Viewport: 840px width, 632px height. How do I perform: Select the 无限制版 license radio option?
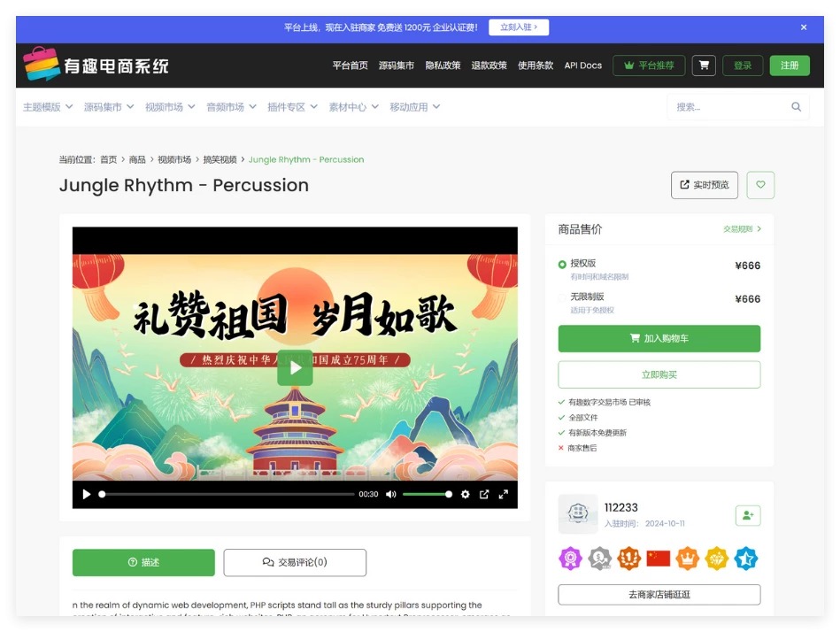562,298
